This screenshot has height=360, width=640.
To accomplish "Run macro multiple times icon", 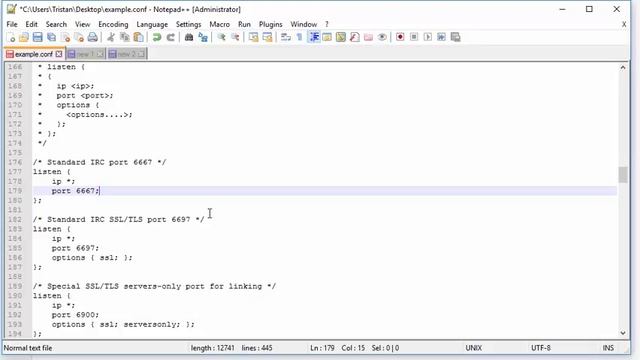I will [x=441, y=38].
